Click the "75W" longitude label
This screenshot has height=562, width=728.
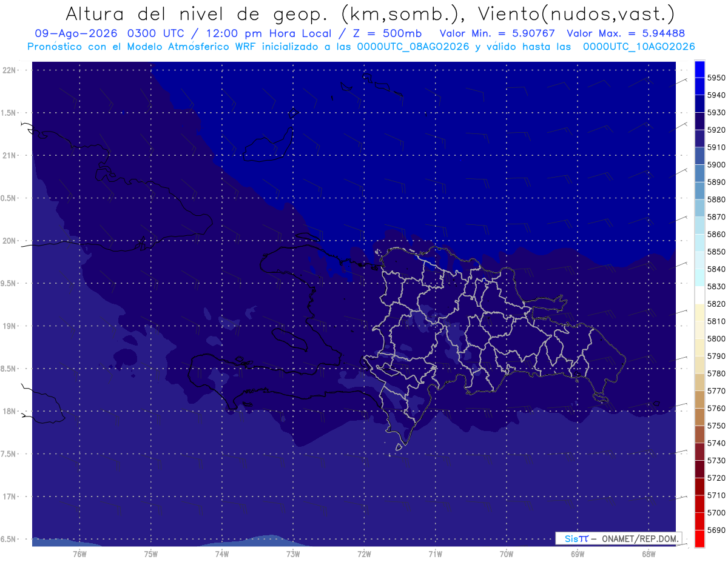[x=151, y=554]
